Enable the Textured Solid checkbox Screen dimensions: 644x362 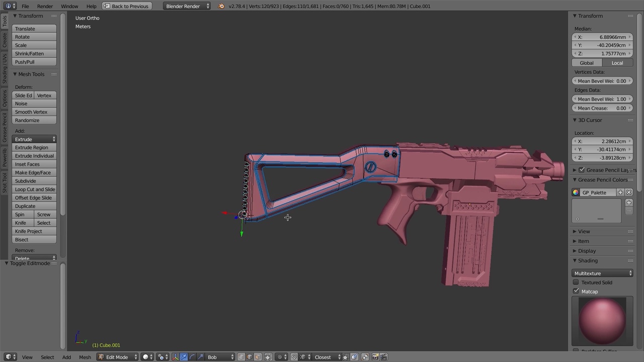(576, 283)
